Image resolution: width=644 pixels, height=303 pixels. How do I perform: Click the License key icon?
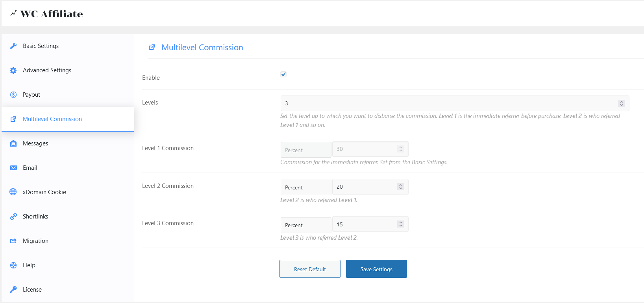pos(13,290)
